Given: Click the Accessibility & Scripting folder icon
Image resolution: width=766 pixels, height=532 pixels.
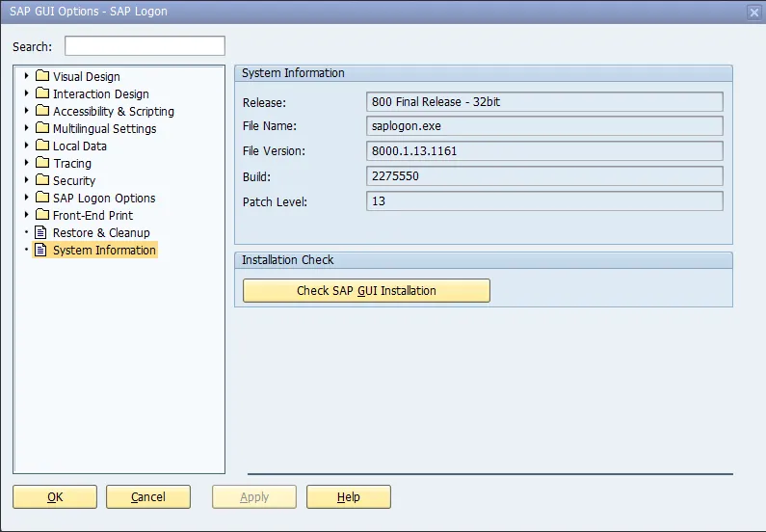Looking at the screenshot, I should point(41,111).
